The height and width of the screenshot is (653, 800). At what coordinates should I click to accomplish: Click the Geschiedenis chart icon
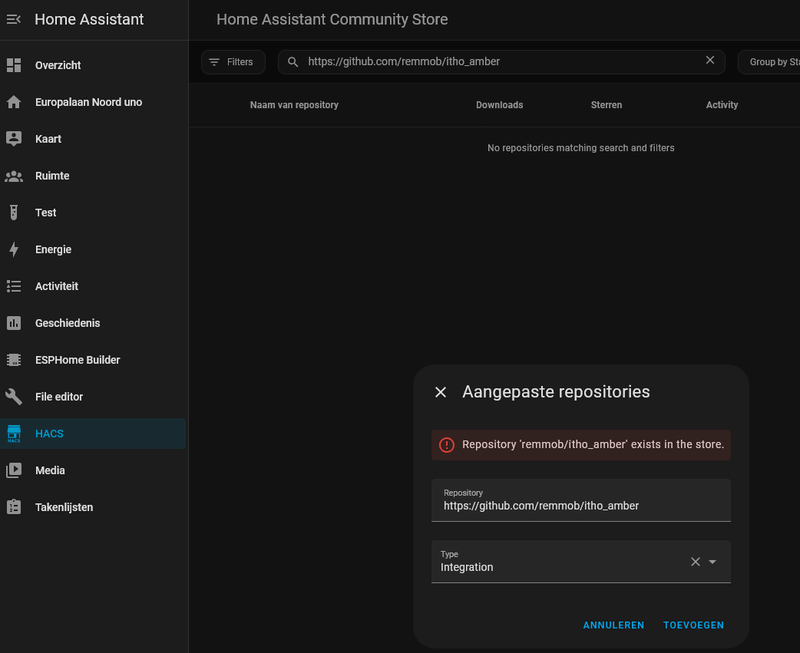point(14,323)
